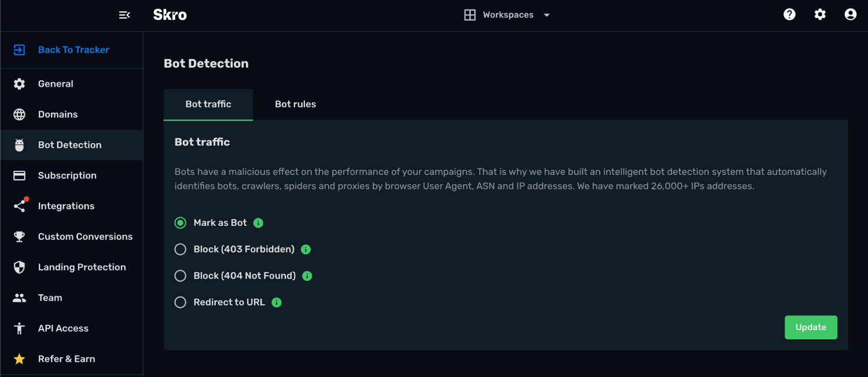Screen dimensions: 868x377
Task: Expand the Workspaces dropdown arrow
Action: 547,15
